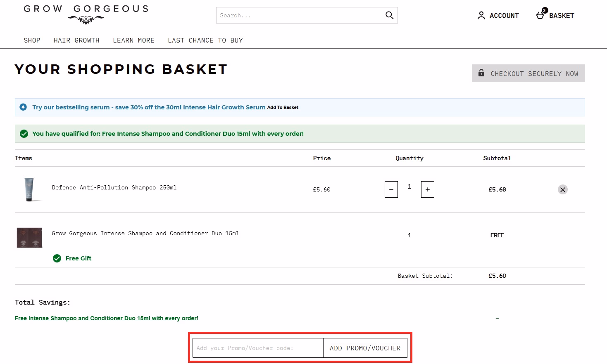This screenshot has height=364, width=607.
Task: Remove Defence Anti-Pollution Shampoo with X icon
Action: click(x=562, y=189)
